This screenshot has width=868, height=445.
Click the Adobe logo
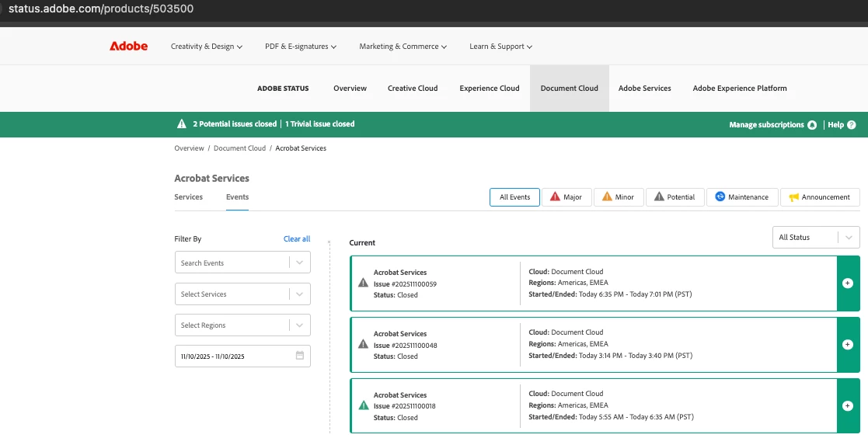[x=128, y=46]
